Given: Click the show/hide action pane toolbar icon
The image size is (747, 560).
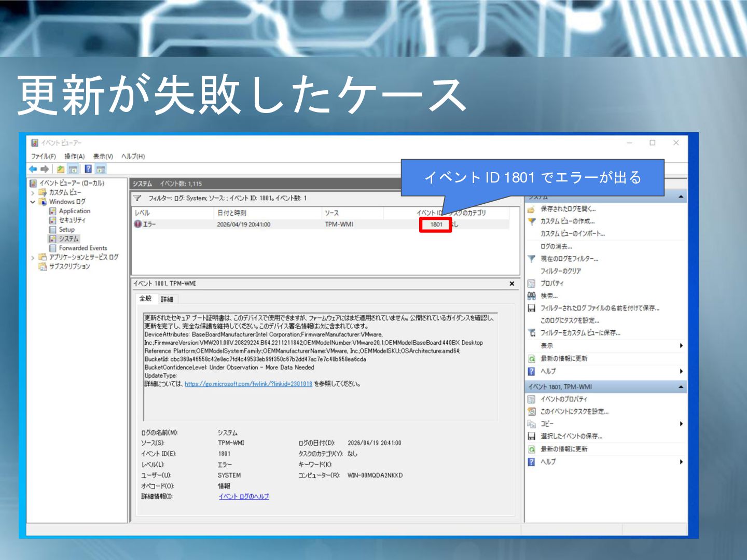Looking at the screenshot, I should pyautogui.click(x=101, y=169).
